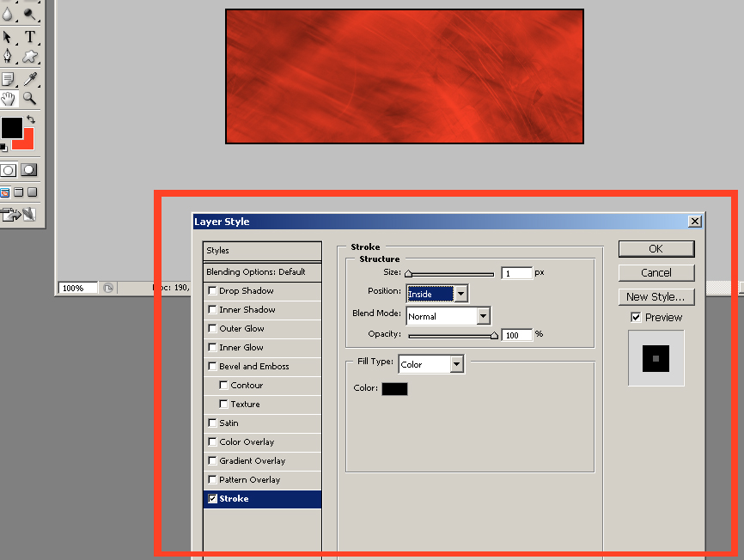Choose the Custom Shape tool
This screenshot has width=744, height=560.
30,56
